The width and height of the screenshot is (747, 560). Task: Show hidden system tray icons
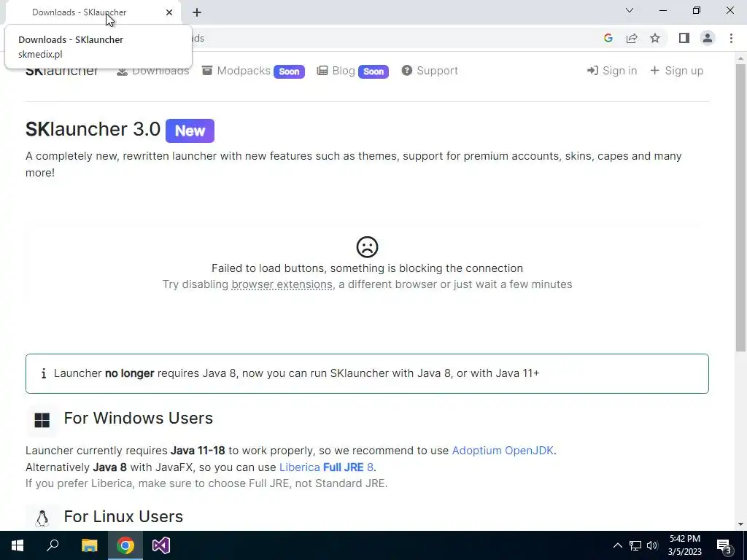[x=617, y=545]
